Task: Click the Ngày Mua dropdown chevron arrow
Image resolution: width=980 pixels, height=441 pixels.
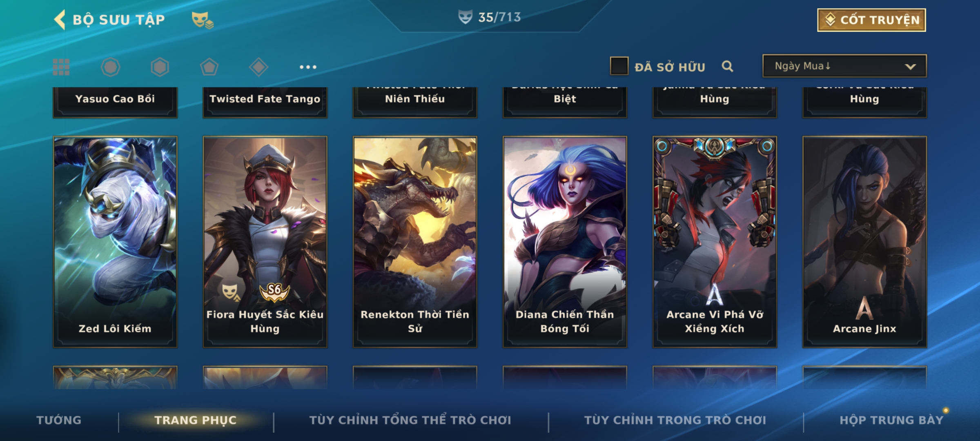Action: (910, 67)
